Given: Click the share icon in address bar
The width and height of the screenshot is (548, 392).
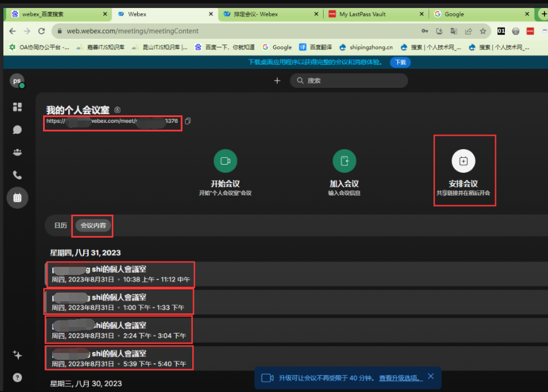Looking at the screenshot, I should pyautogui.click(x=468, y=31).
